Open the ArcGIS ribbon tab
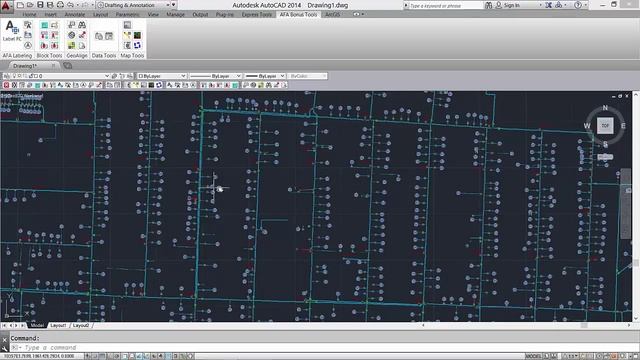Viewport: 640px width, 360px height. pyautogui.click(x=332, y=14)
